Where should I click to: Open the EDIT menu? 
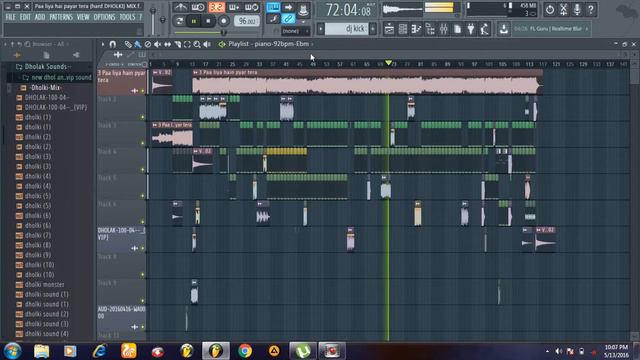[25, 17]
